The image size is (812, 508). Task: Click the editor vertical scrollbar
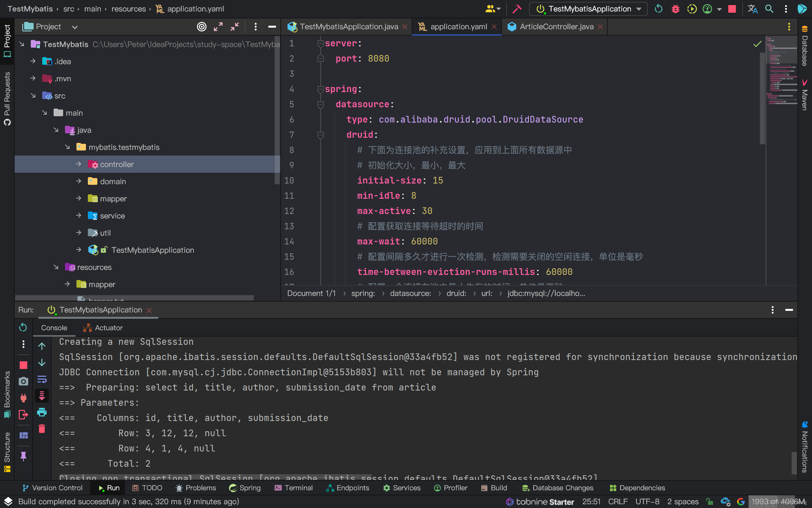(x=762, y=98)
